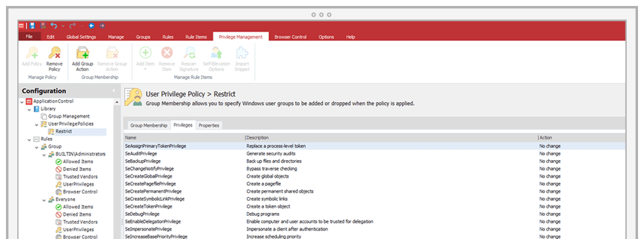
Task: Click the Remove Group Action folder icon
Action: tap(112, 53)
